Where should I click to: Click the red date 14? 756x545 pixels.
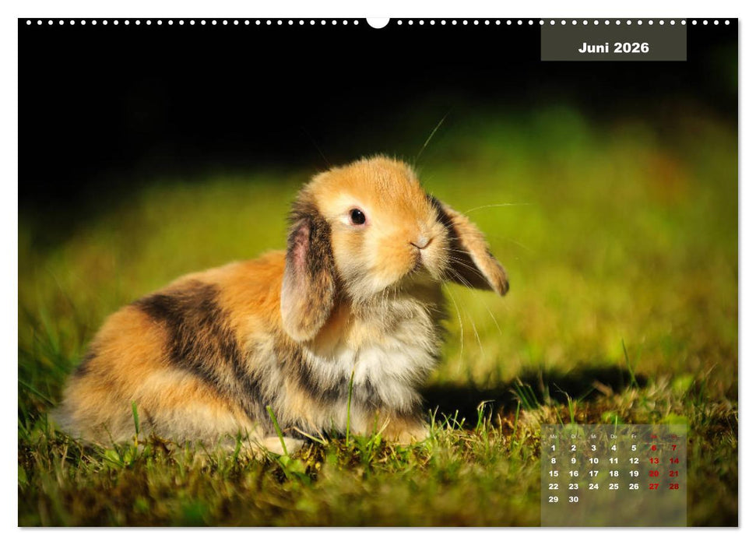click(674, 461)
